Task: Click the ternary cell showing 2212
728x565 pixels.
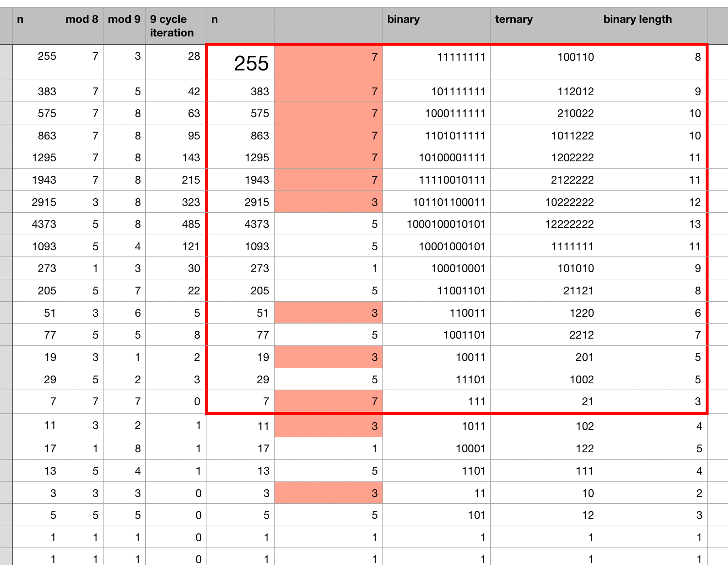Action: point(544,335)
